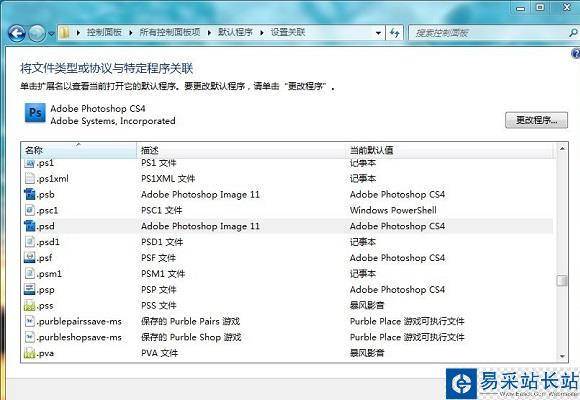Click the Forward navigation arrow button
Screen dimensions: 580x400
click(x=37, y=34)
